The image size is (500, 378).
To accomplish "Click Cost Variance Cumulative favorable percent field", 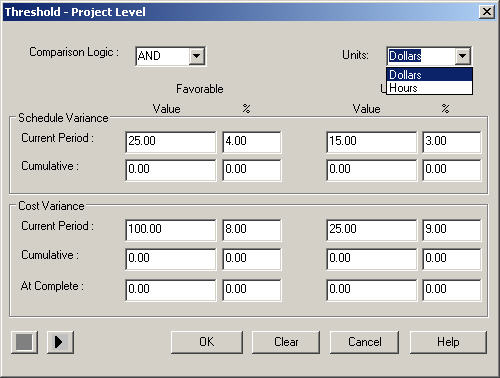I will tap(252, 259).
